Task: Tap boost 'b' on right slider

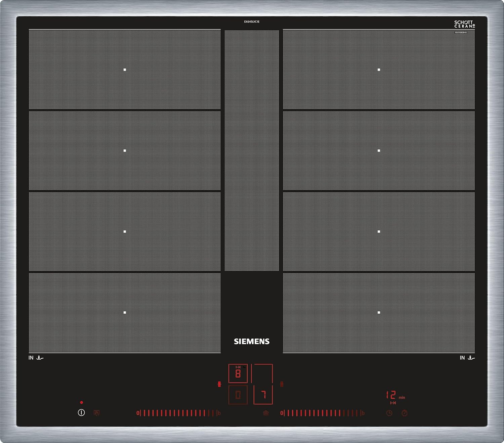Action: (363, 413)
